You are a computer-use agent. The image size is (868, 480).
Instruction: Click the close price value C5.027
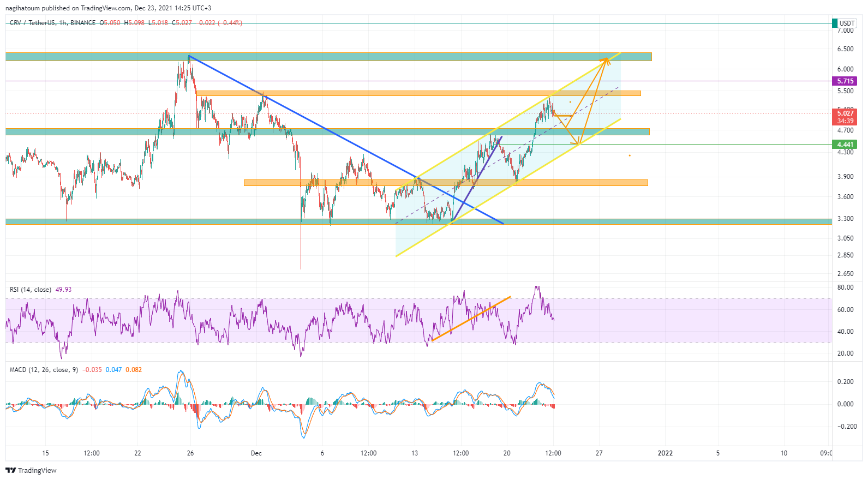pyautogui.click(x=182, y=23)
